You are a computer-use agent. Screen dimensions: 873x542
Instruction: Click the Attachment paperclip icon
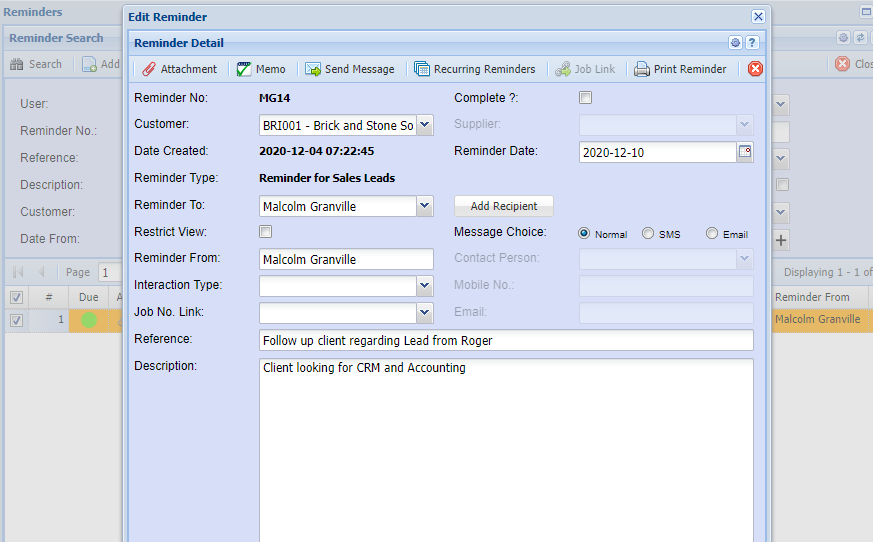tap(149, 69)
